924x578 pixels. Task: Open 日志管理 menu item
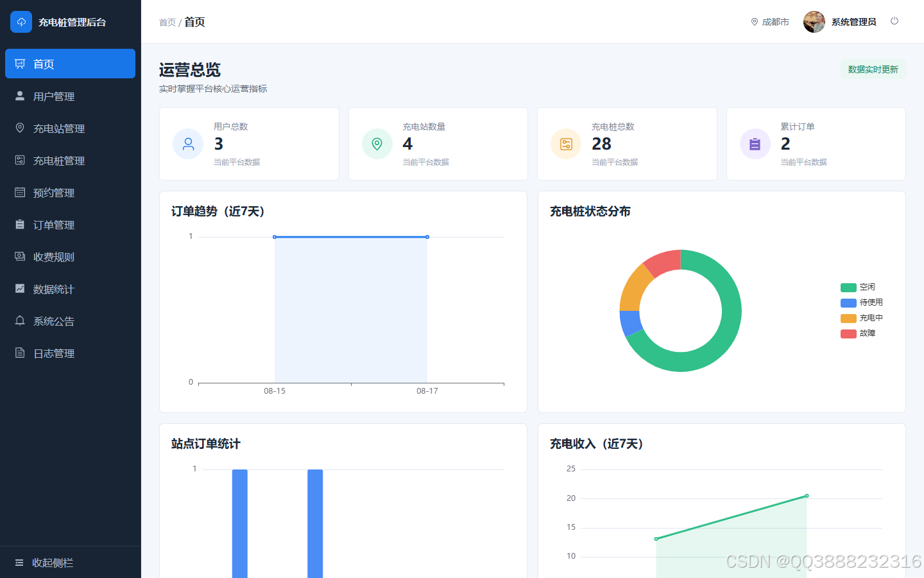point(70,353)
